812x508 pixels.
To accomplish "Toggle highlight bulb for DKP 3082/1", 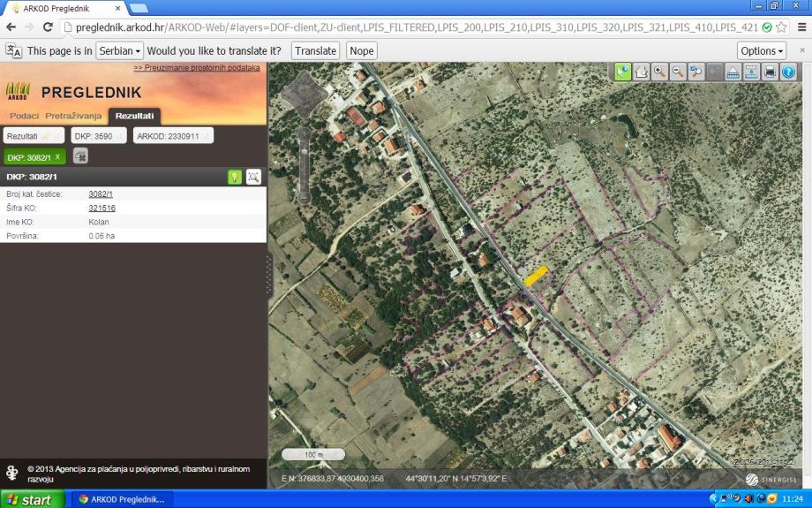I will [x=235, y=177].
